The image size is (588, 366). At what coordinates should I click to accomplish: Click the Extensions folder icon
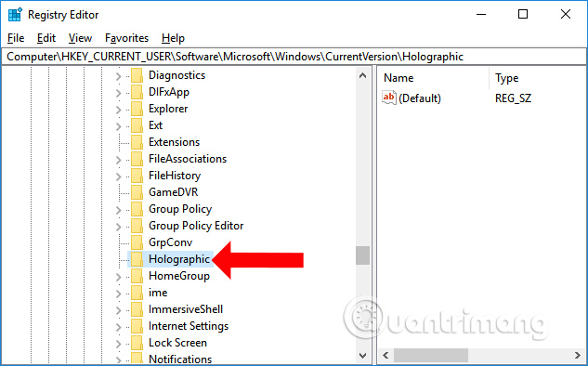137,142
